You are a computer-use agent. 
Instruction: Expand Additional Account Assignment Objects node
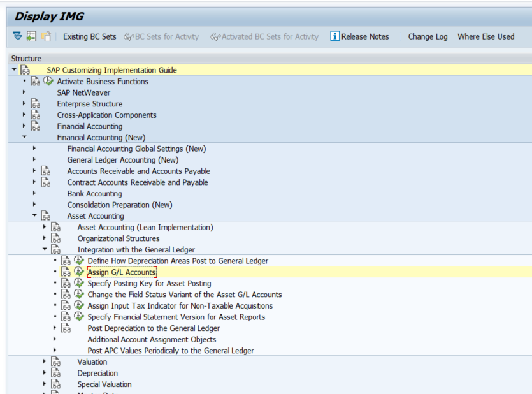coord(54,339)
